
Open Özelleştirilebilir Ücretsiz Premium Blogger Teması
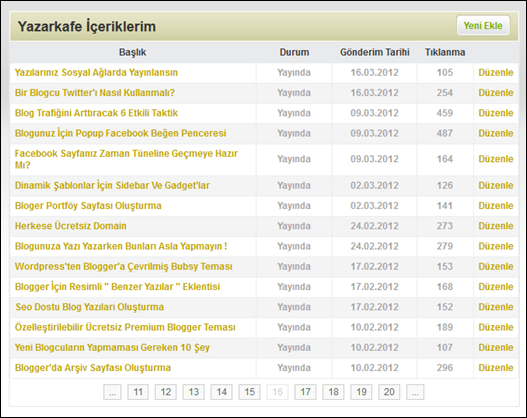point(125,327)
